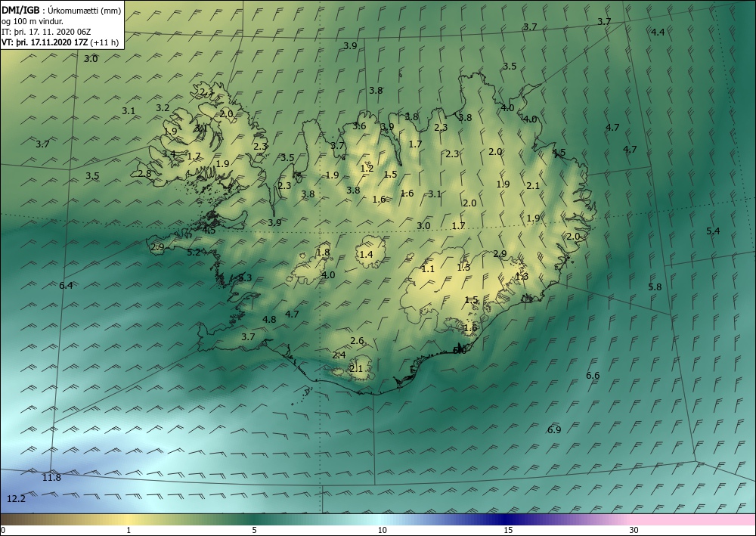Screen dimensions: 756x536
Task: Select the 'IT: þri. 17. 11. 2020 06Z' line
Action: tap(46, 32)
